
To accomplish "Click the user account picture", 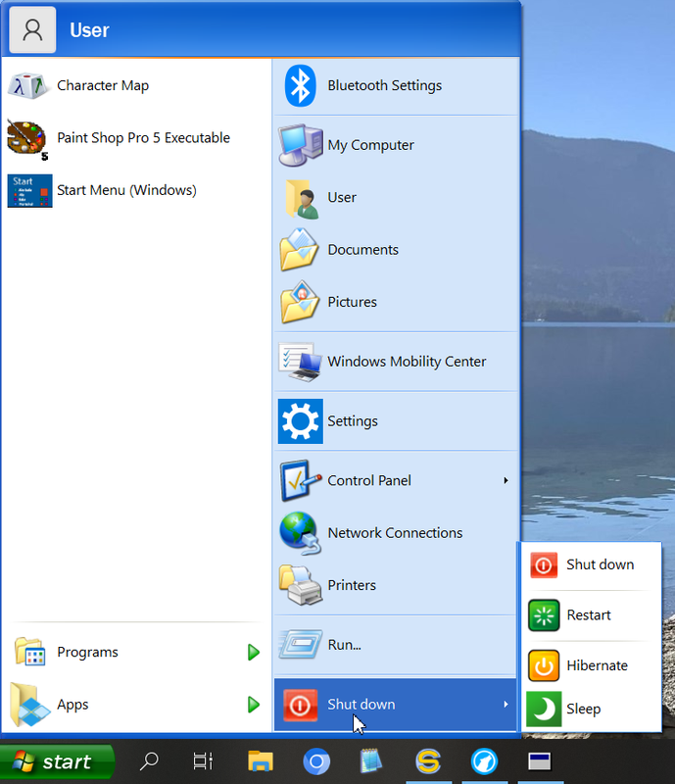I will coord(32,30).
